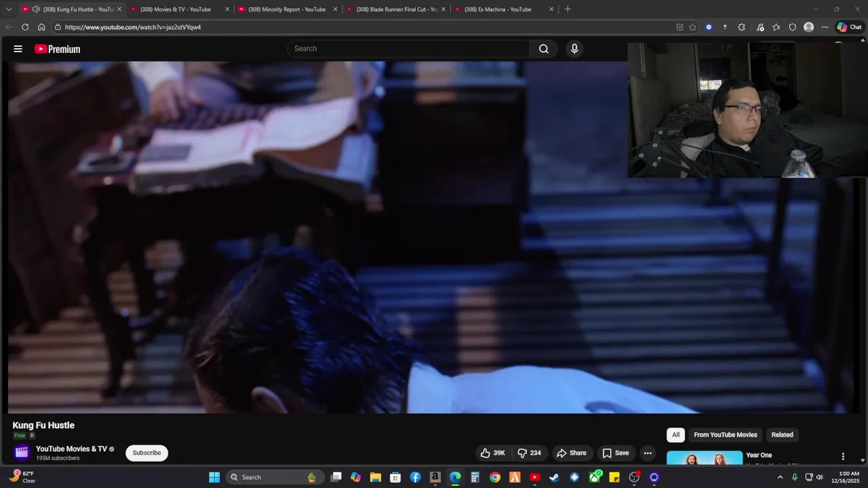This screenshot has width=868, height=488.
Task: Switch to the Minority Report tab
Action: (x=287, y=9)
